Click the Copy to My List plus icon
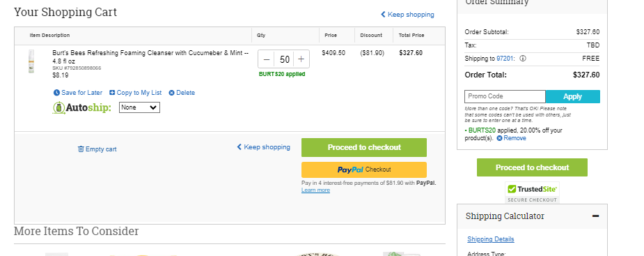Screen dimensions: 644x256 pos(112,93)
